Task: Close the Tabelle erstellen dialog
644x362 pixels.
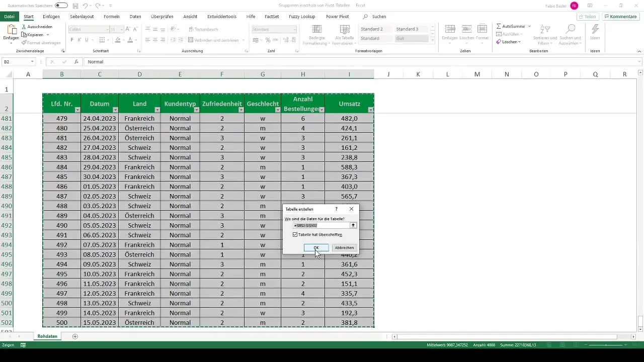Action: [x=351, y=209]
